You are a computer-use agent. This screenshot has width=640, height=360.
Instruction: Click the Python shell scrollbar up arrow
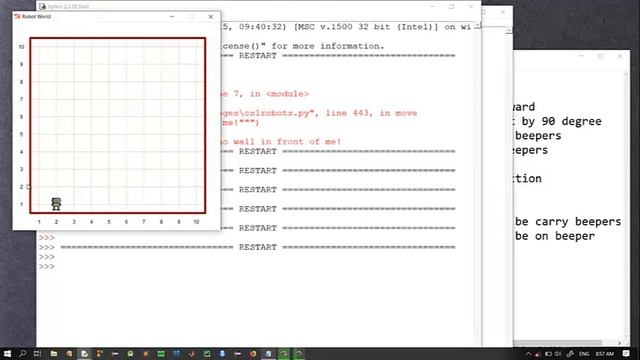tap(478, 26)
